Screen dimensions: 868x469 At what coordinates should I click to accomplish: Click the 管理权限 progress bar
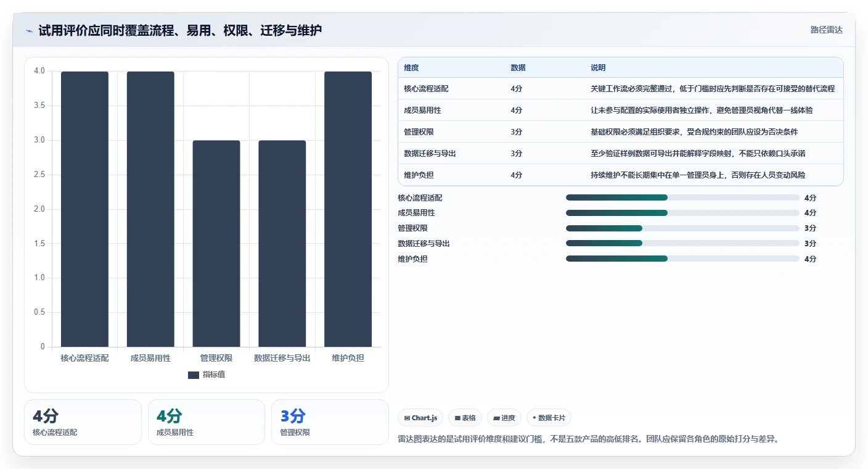[x=682, y=228]
